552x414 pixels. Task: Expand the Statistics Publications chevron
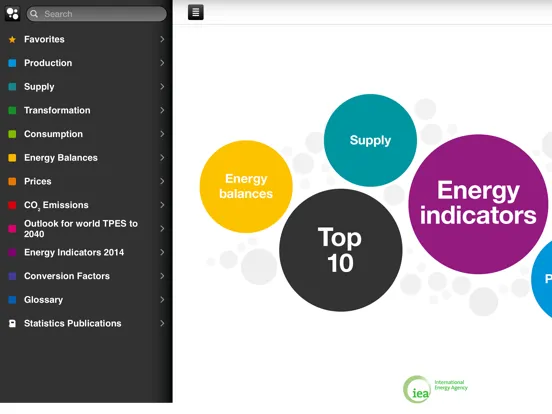tap(162, 324)
